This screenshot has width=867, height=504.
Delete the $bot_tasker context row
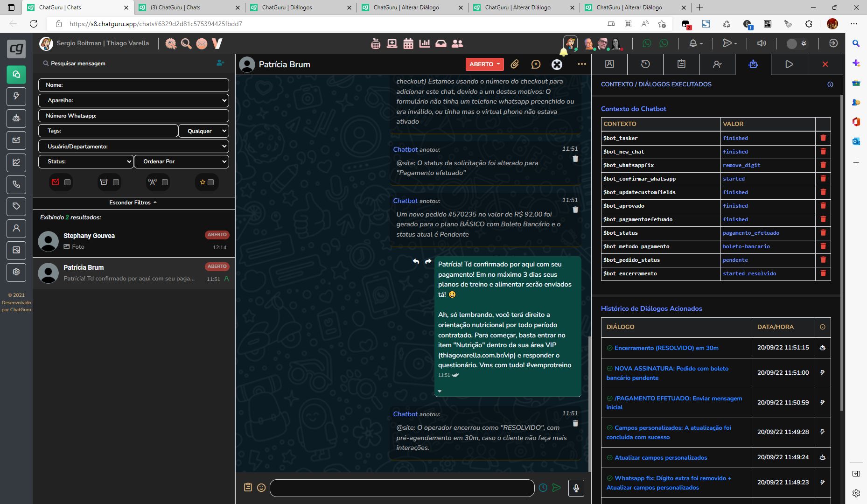[x=823, y=138]
